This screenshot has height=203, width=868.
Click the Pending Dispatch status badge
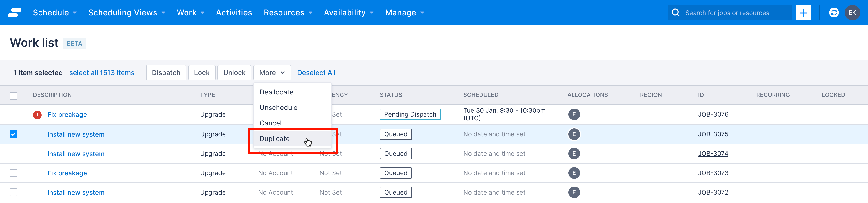point(410,114)
